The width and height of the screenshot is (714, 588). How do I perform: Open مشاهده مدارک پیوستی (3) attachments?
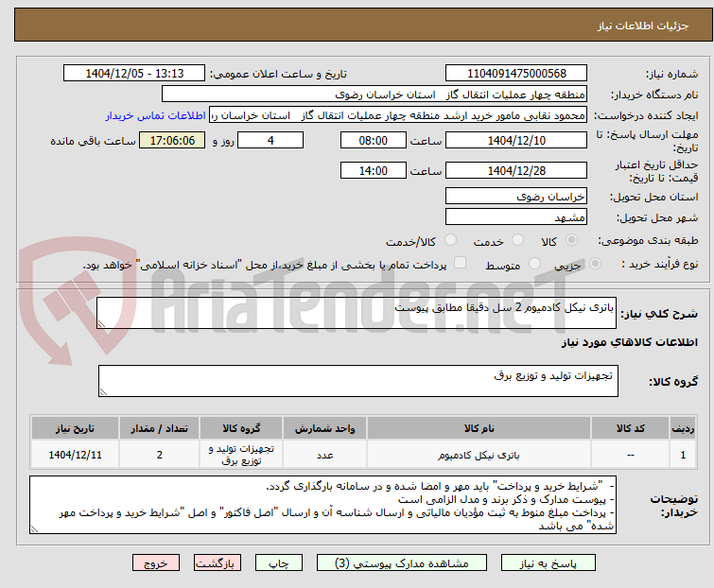pyautogui.click(x=402, y=563)
